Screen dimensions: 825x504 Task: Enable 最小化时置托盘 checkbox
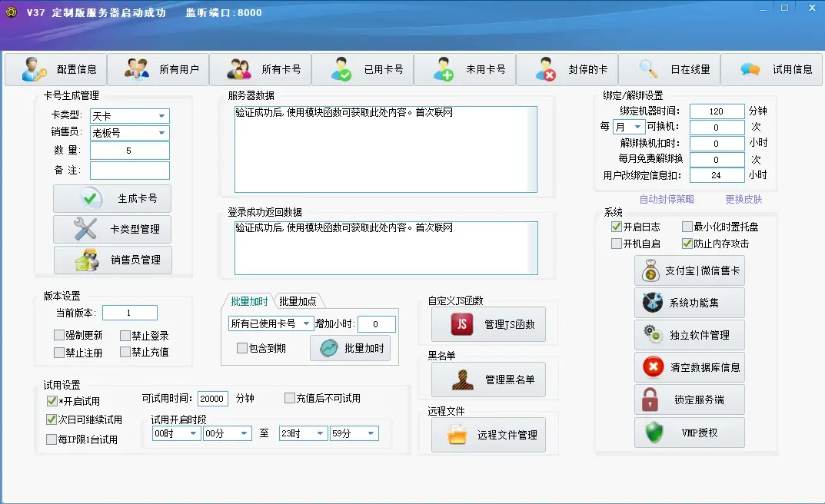[x=687, y=227]
